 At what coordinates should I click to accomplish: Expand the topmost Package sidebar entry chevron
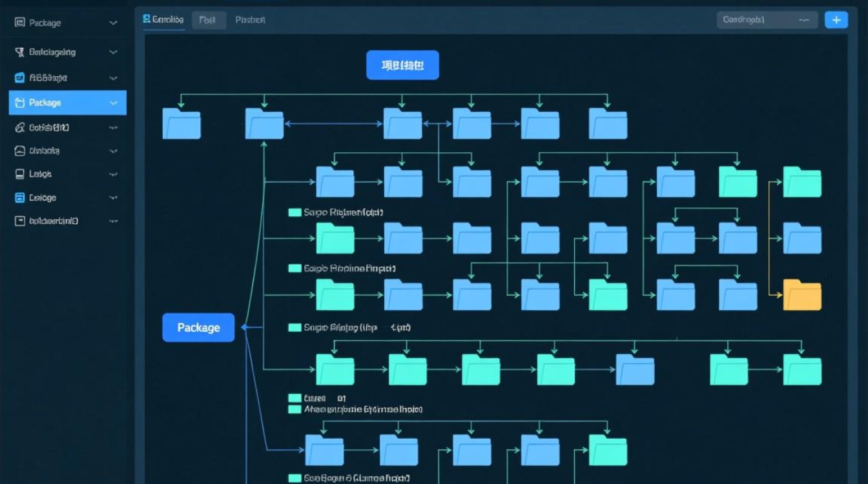point(114,23)
